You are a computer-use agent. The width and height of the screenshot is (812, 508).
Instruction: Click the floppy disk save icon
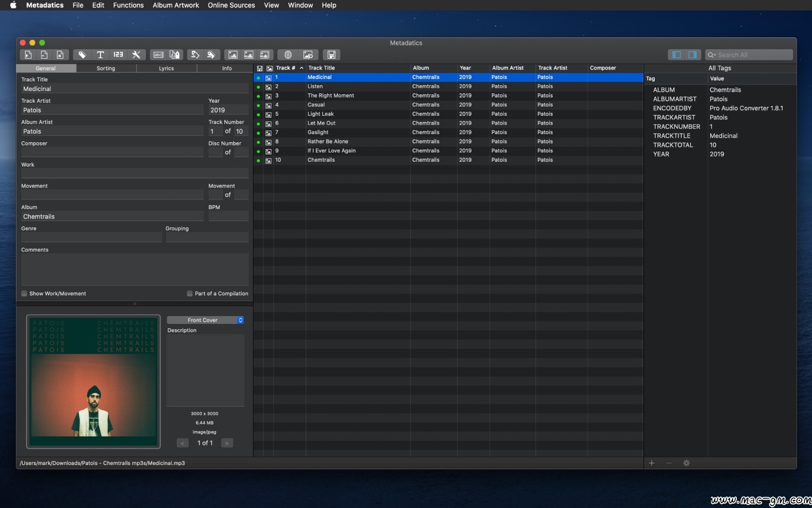point(331,55)
